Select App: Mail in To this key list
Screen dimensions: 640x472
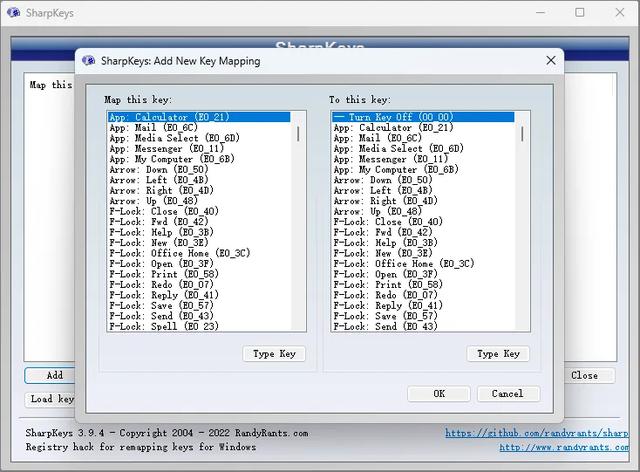point(423,138)
